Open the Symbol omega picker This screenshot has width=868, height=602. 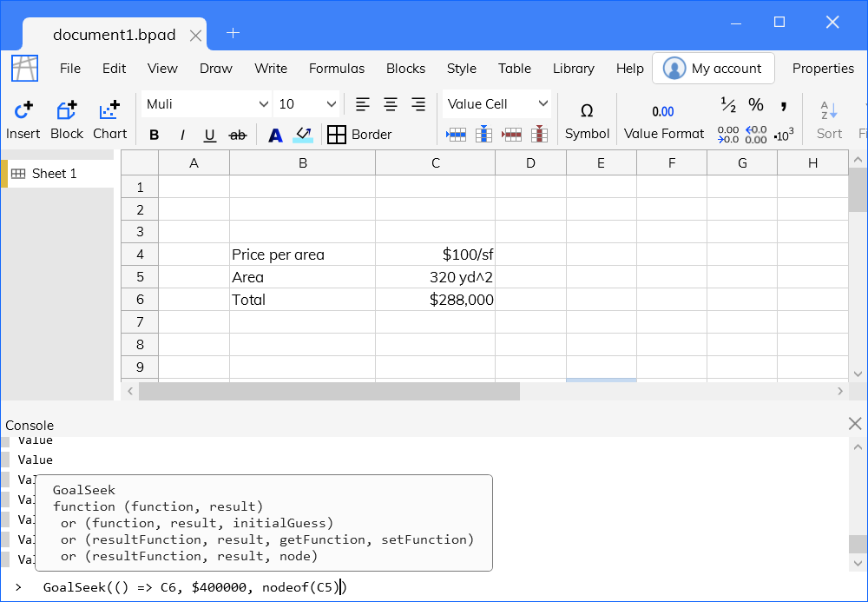[587, 121]
